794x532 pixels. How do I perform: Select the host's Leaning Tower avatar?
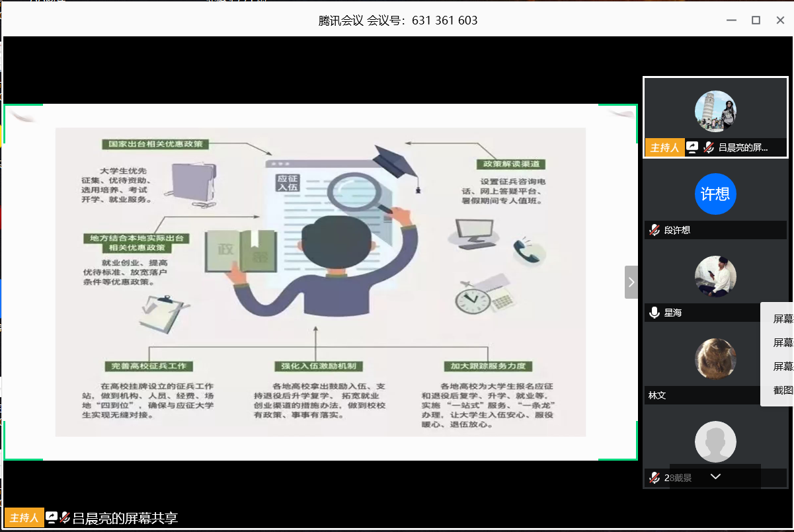pos(715,112)
